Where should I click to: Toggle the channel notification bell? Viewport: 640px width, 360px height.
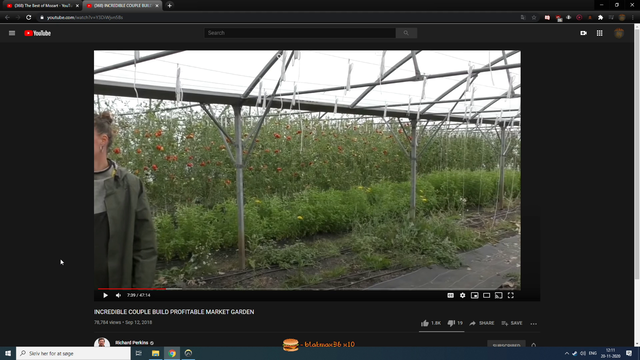coord(533,345)
